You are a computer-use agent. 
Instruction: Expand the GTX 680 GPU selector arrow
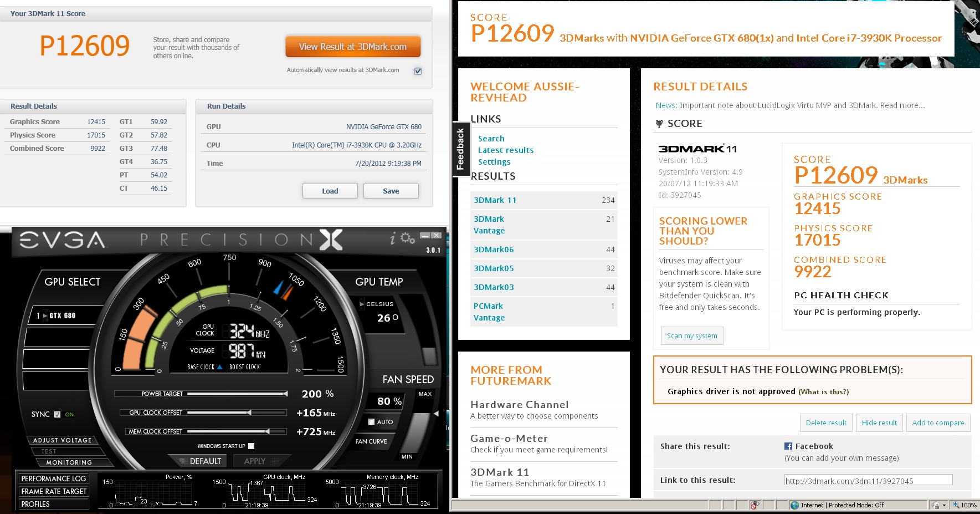point(45,315)
